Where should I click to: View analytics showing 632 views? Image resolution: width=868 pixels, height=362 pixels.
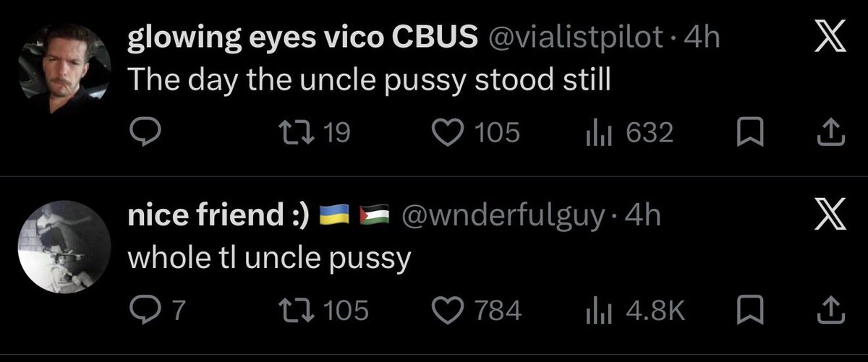coord(630,132)
